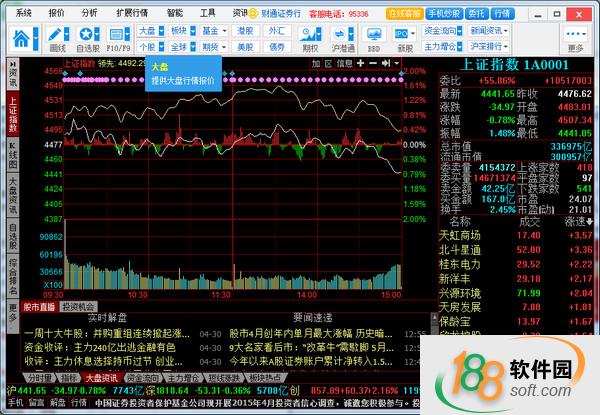Viewport: 600px width, 415px height.
Task: Select the 大盘资讯 sidebar tab
Action: point(13,196)
